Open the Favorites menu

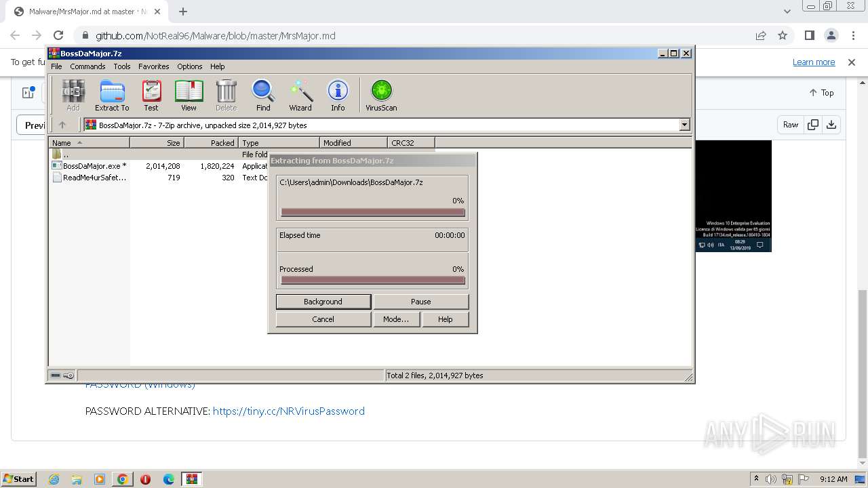(x=154, y=66)
